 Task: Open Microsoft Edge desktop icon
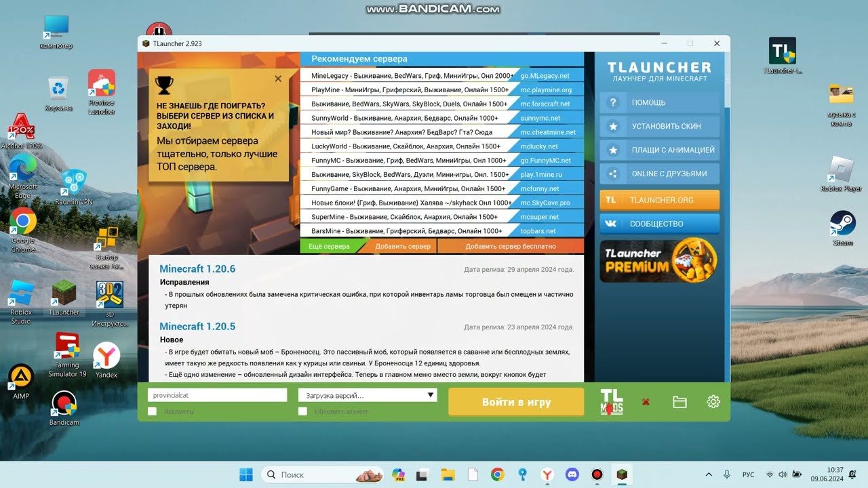[x=22, y=176]
